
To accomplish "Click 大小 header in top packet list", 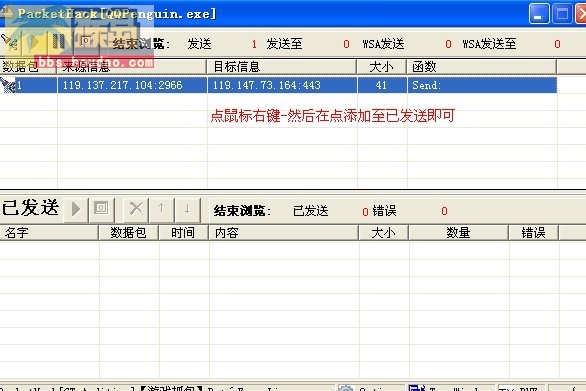I will pos(382,67).
